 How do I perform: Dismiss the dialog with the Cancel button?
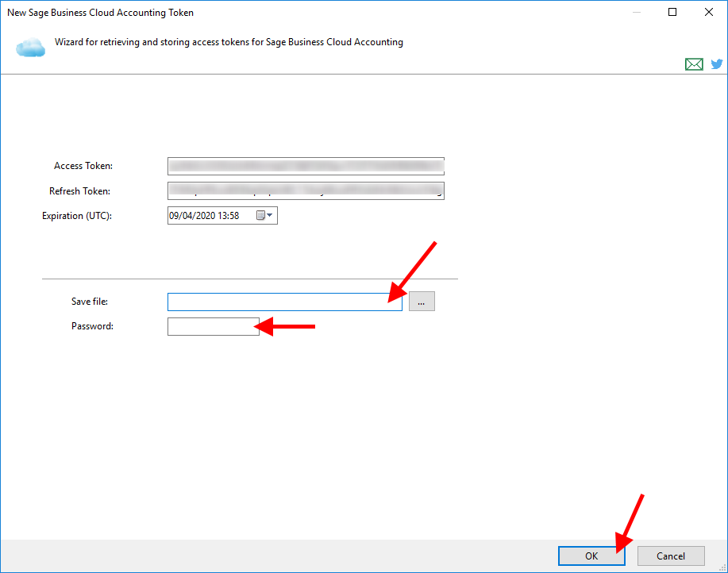[x=671, y=556]
